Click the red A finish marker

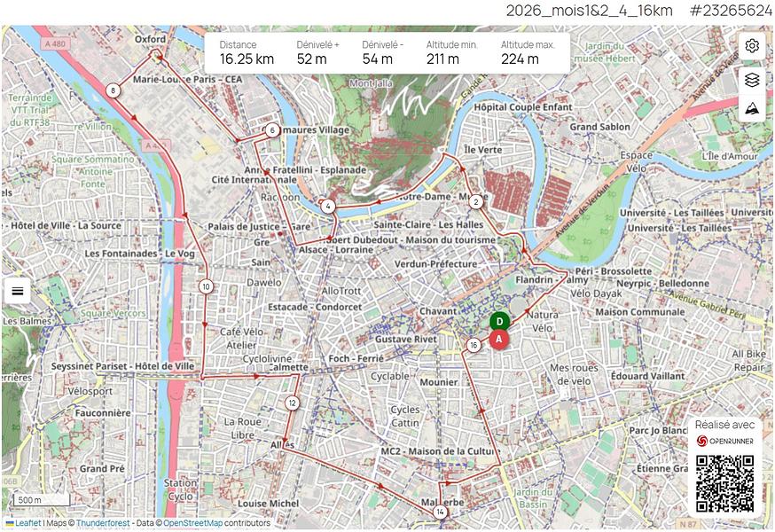pos(499,340)
